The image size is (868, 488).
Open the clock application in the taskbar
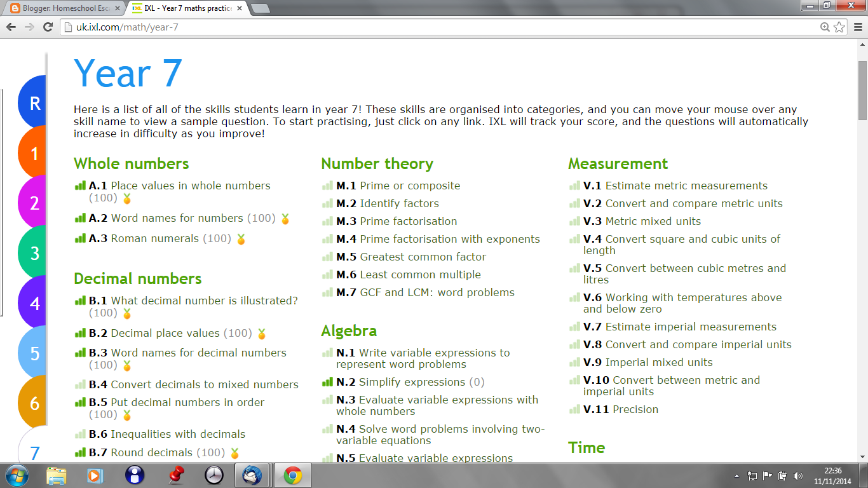(214, 475)
